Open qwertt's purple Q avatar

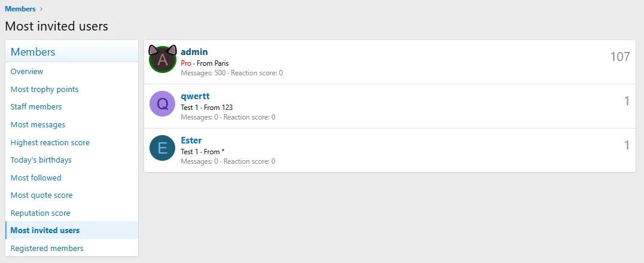pos(162,104)
